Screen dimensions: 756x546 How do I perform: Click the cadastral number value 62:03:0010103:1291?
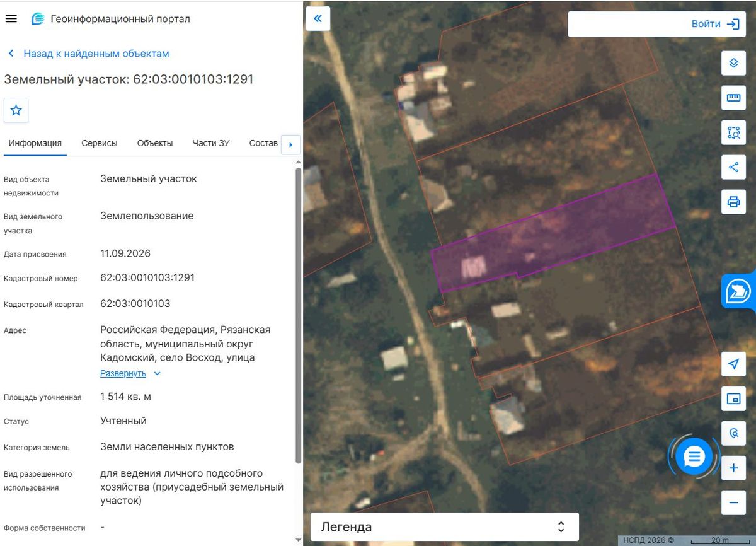click(147, 277)
